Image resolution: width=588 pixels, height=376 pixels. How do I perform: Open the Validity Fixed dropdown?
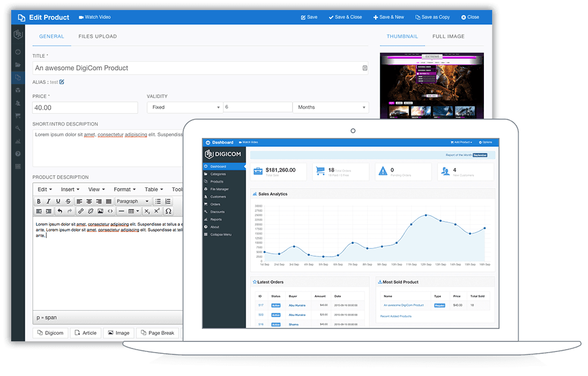(185, 108)
